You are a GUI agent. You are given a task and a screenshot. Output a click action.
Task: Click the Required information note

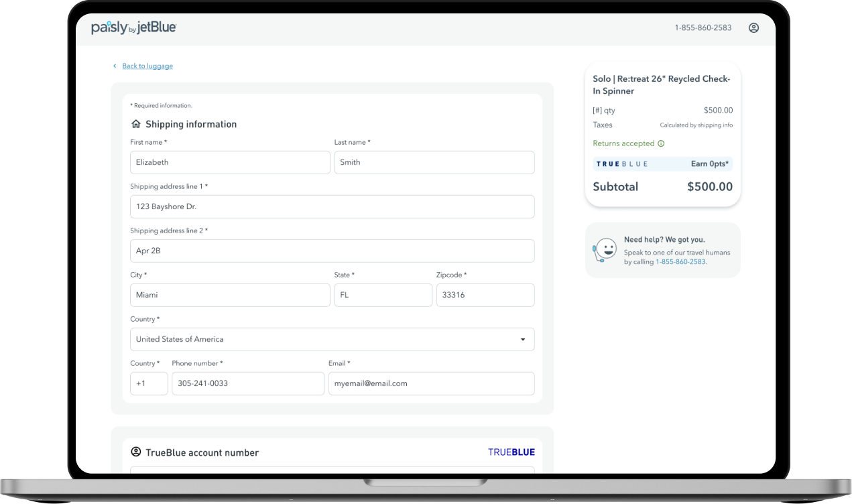tap(162, 105)
